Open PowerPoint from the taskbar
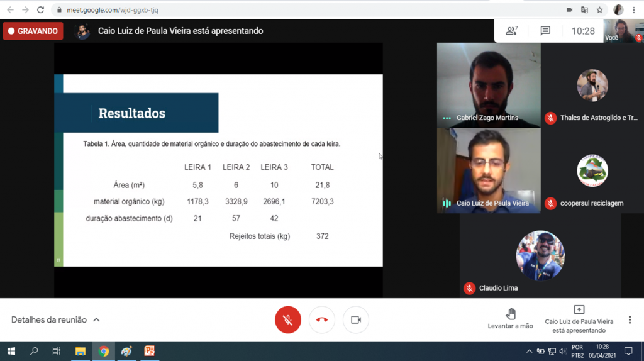 pyautogui.click(x=149, y=351)
